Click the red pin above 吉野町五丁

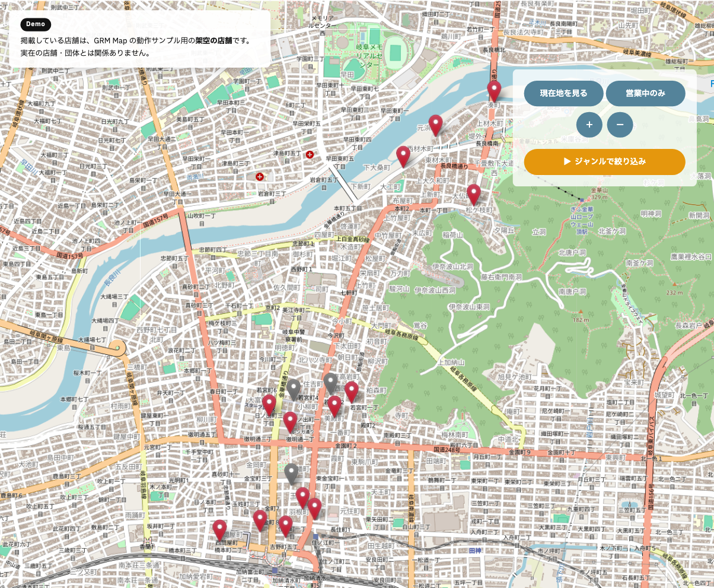coord(286,526)
